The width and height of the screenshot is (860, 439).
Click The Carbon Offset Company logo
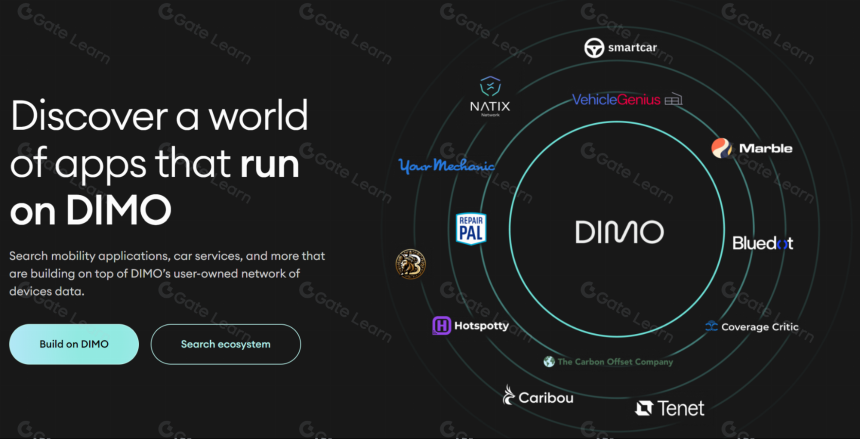(x=608, y=362)
